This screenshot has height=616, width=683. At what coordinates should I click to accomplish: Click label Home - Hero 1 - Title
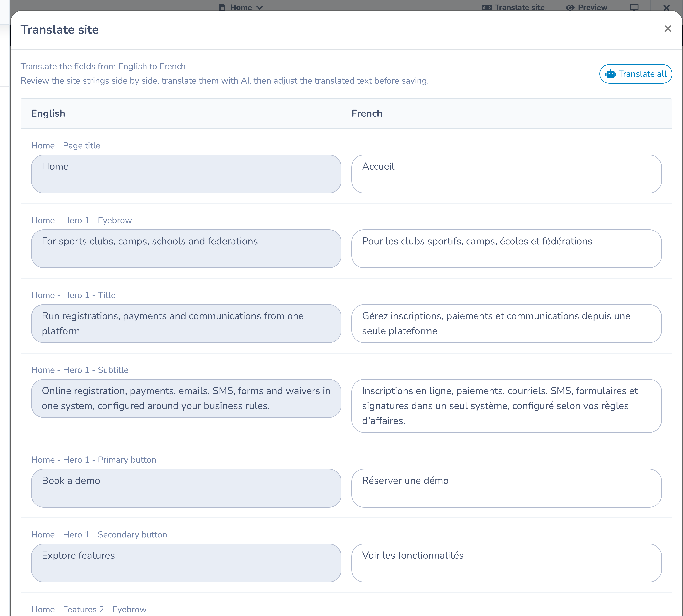[x=73, y=295]
